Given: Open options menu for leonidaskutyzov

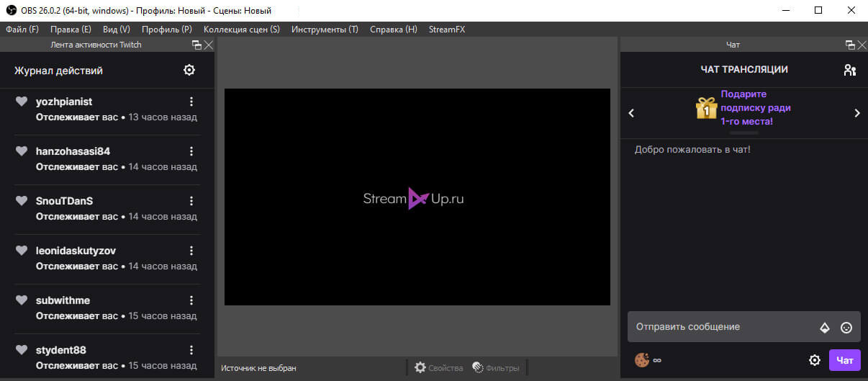Looking at the screenshot, I should click(x=191, y=251).
